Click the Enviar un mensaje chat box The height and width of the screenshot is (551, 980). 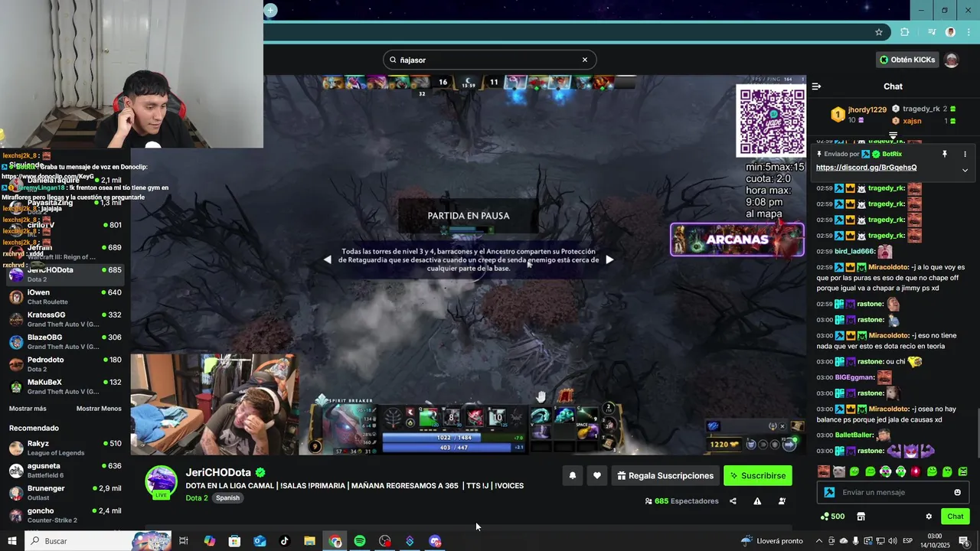pos(893,492)
